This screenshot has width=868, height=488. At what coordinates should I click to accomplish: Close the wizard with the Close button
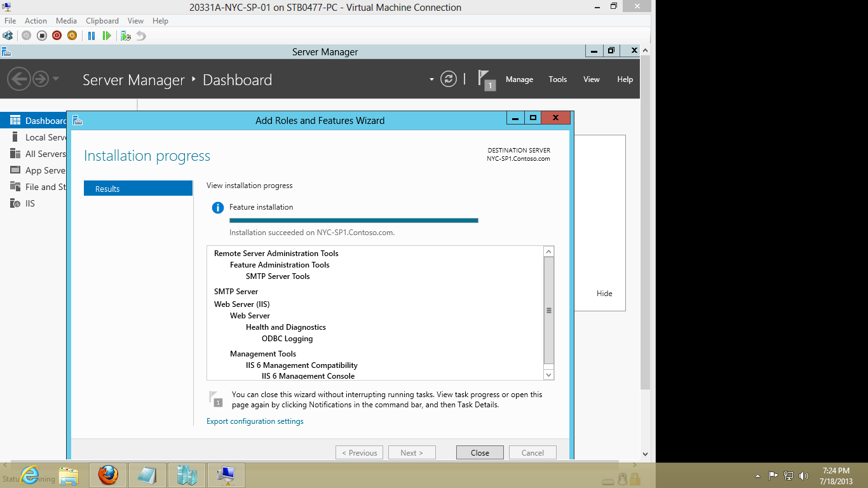(x=480, y=452)
